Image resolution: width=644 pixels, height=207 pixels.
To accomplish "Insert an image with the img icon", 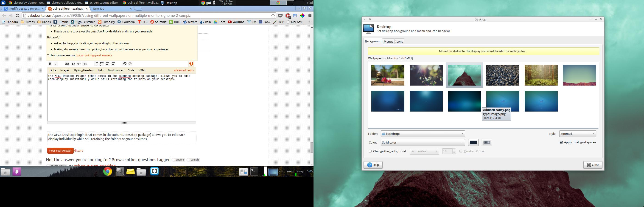I will point(85,64).
